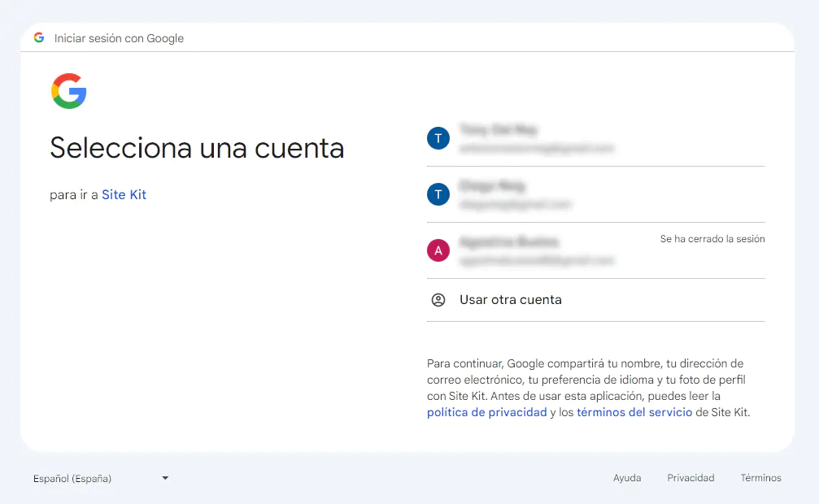This screenshot has width=819, height=504.
Task: Click the 'Se ha cerrado la sesión' label
Action: pyautogui.click(x=712, y=239)
